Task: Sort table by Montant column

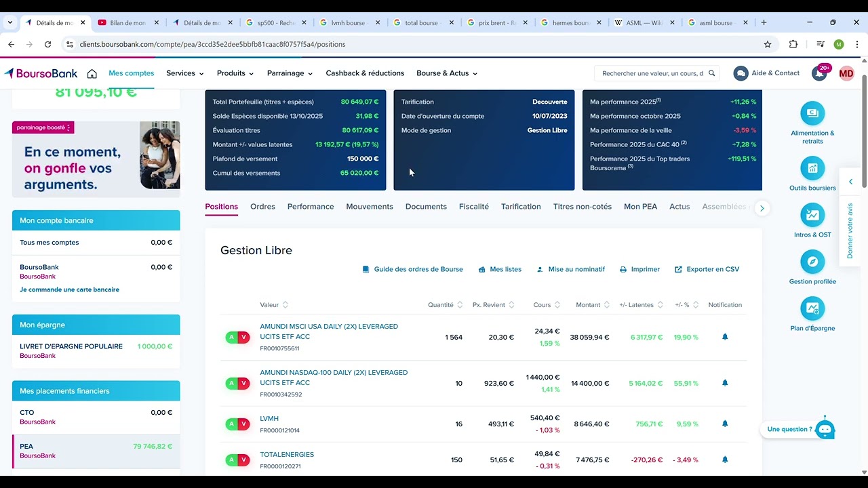Action: click(593, 305)
